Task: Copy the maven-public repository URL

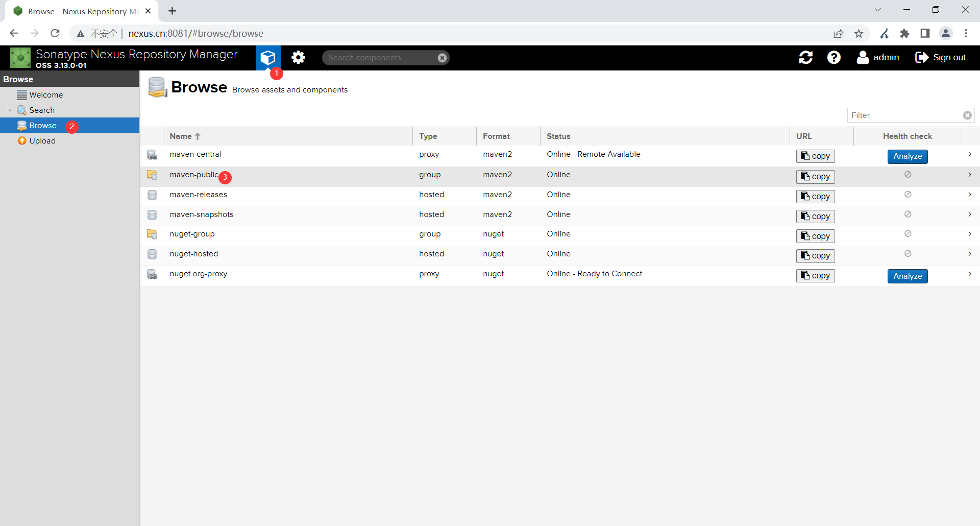Action: pos(815,177)
